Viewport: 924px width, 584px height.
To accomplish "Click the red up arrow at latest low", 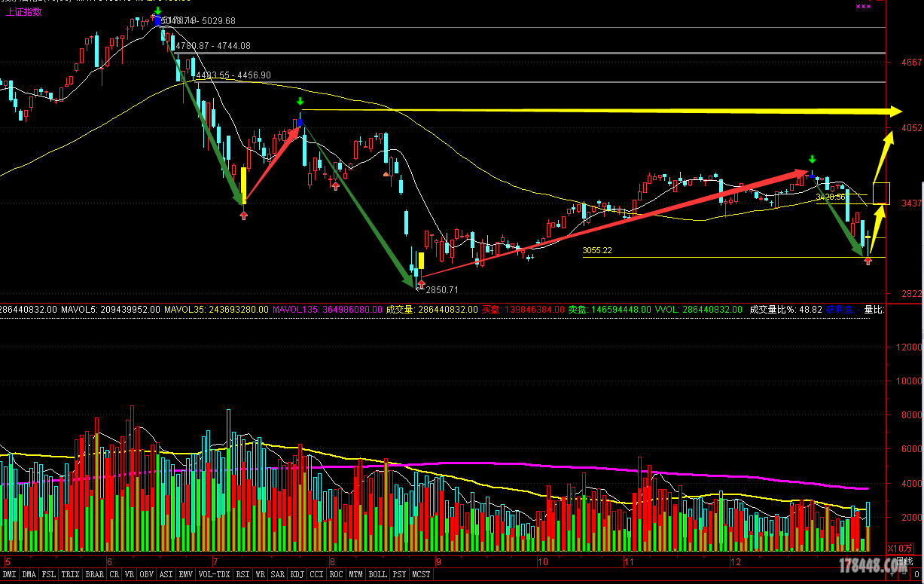I will click(x=868, y=261).
